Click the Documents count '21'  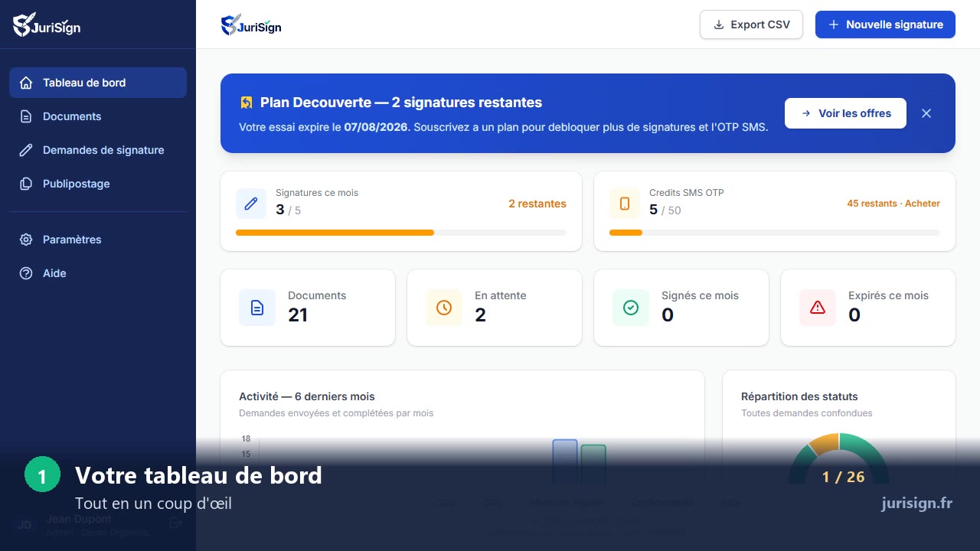point(298,315)
